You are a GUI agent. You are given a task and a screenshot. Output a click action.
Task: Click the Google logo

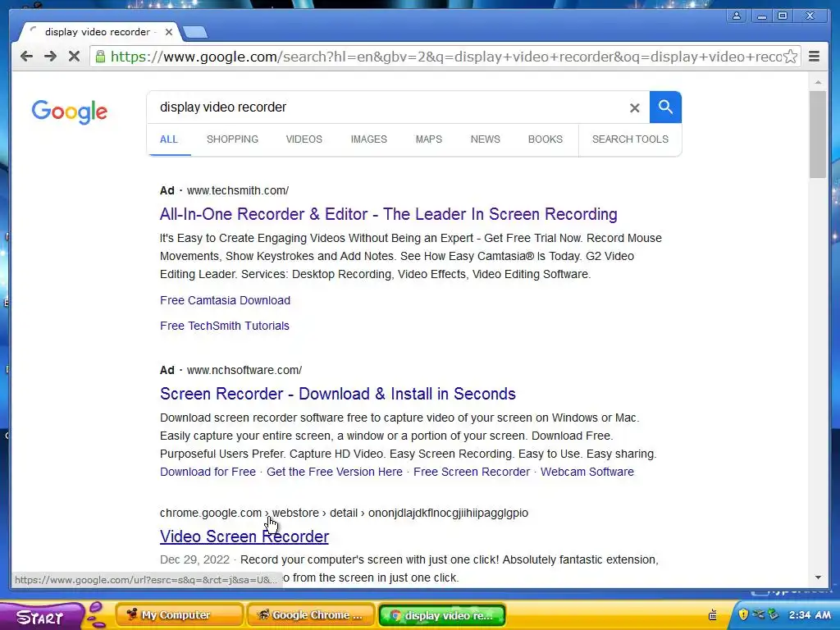click(70, 112)
